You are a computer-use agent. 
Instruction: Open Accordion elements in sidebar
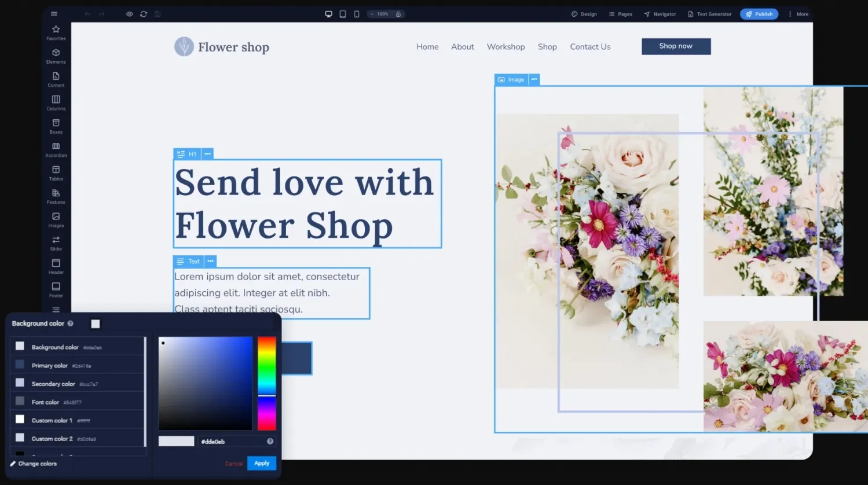(x=56, y=150)
